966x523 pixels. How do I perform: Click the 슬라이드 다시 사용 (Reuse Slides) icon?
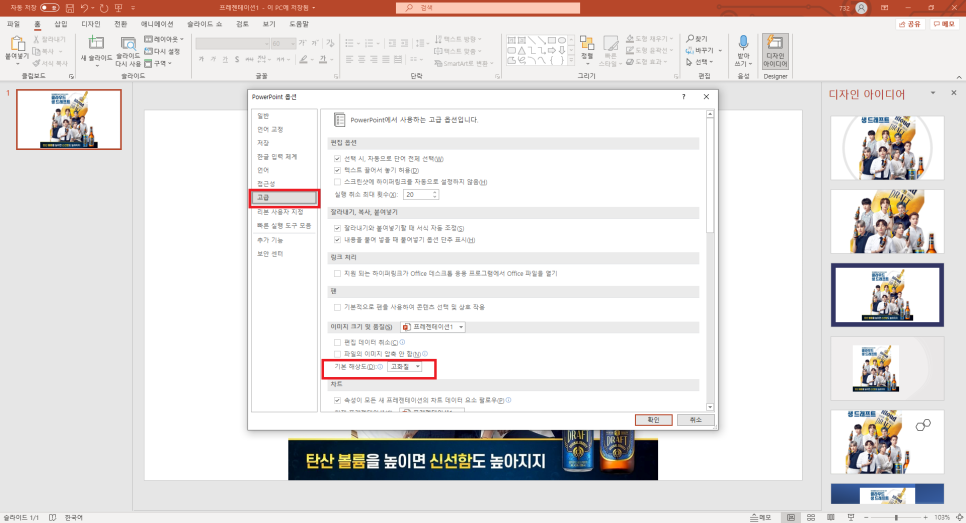click(x=128, y=44)
